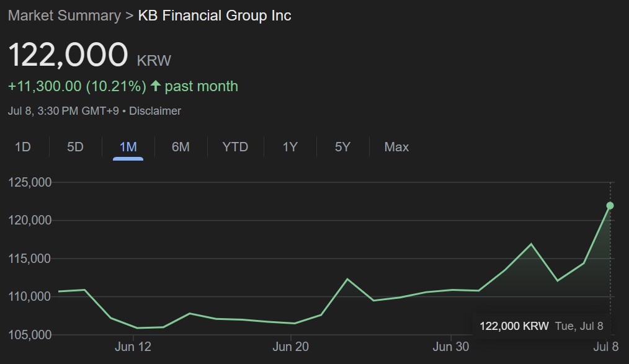Click the green data point on the chart
The width and height of the screenshot is (629, 364).
click(610, 205)
